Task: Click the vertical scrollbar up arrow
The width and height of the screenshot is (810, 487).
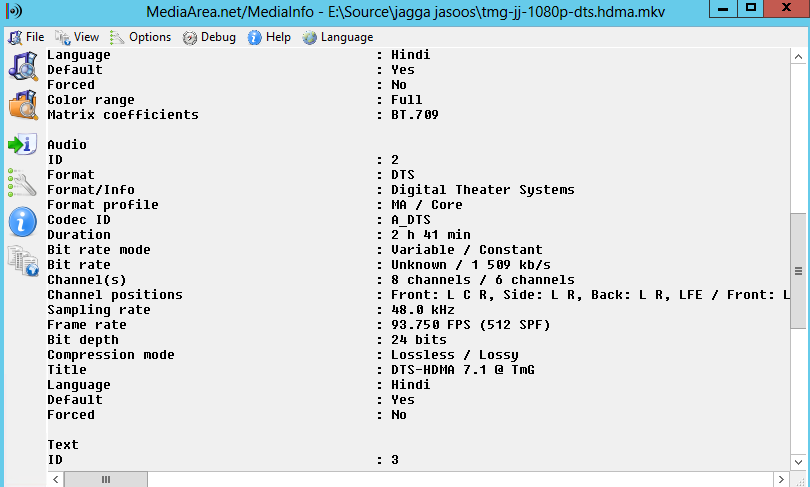Action: click(798, 54)
